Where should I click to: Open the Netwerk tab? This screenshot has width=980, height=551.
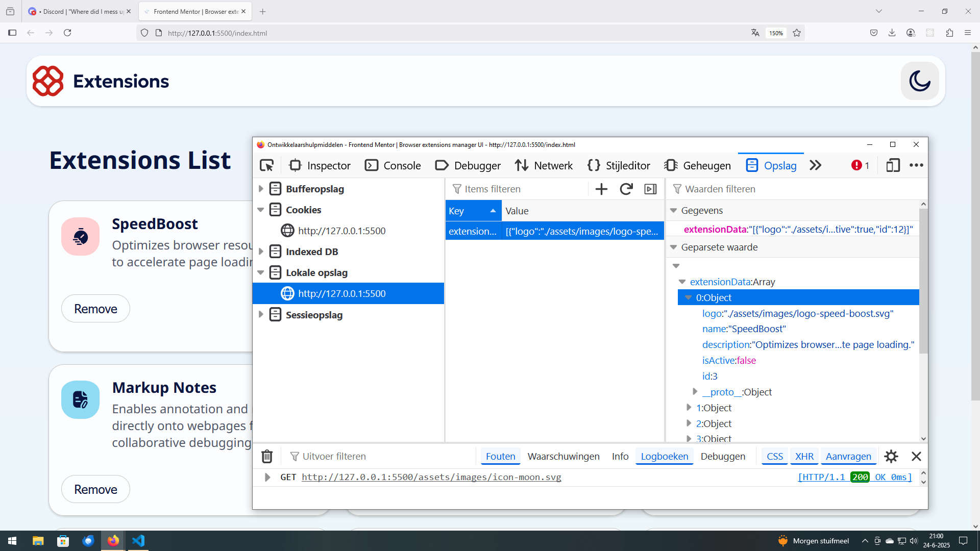pyautogui.click(x=544, y=165)
